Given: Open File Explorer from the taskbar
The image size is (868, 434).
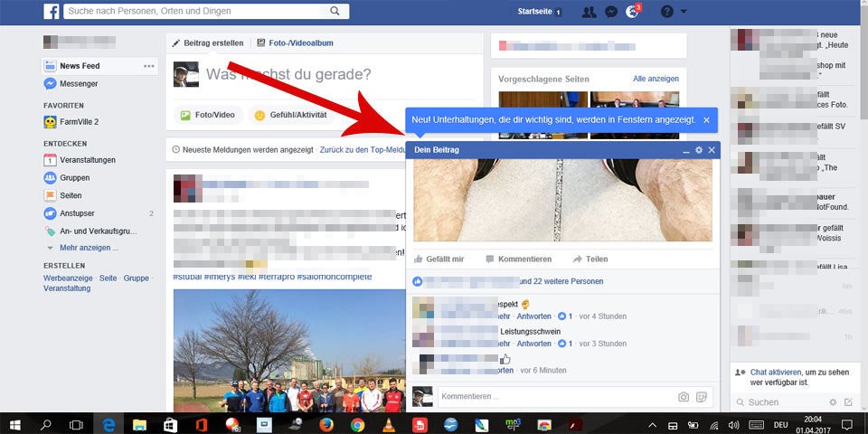Looking at the screenshot, I should pyautogui.click(x=139, y=425).
